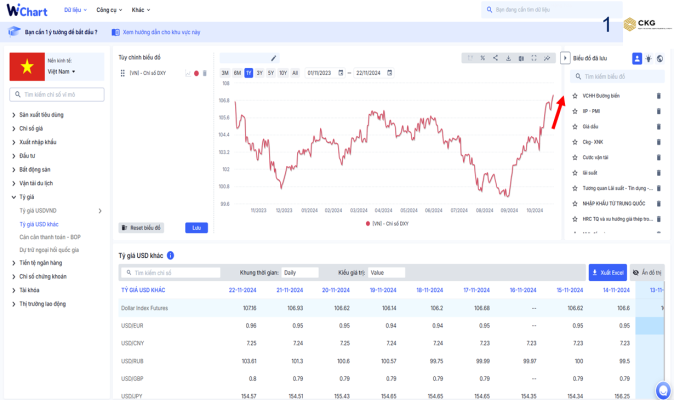Delete the saved chart VCHH Đường biên
This screenshot has width=674, height=400.
tap(658, 96)
